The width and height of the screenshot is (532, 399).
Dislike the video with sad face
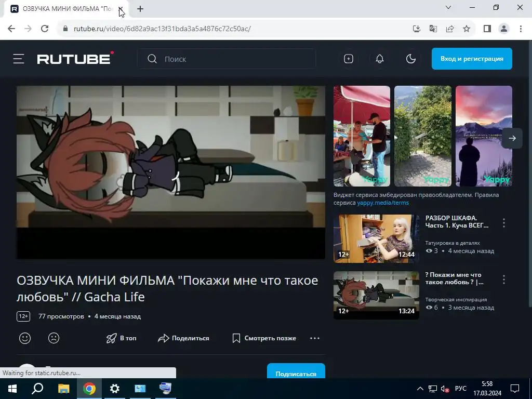(x=54, y=338)
